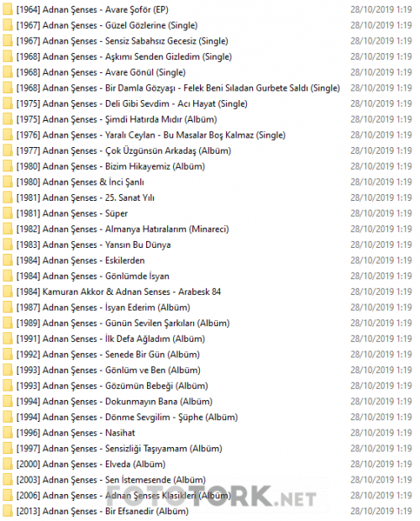Select "[1964] Adnan Şenses - Avare Şoför (EP)" name

tap(92, 9)
